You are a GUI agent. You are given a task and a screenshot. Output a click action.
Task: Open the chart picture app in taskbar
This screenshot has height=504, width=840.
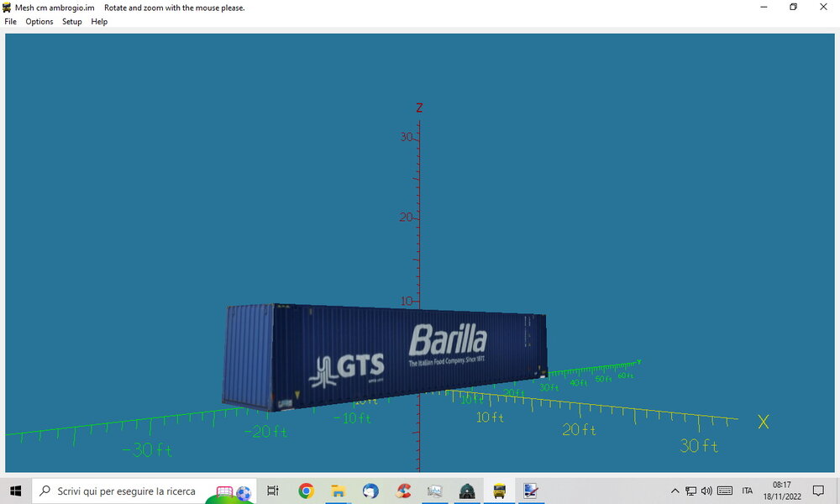(434, 491)
